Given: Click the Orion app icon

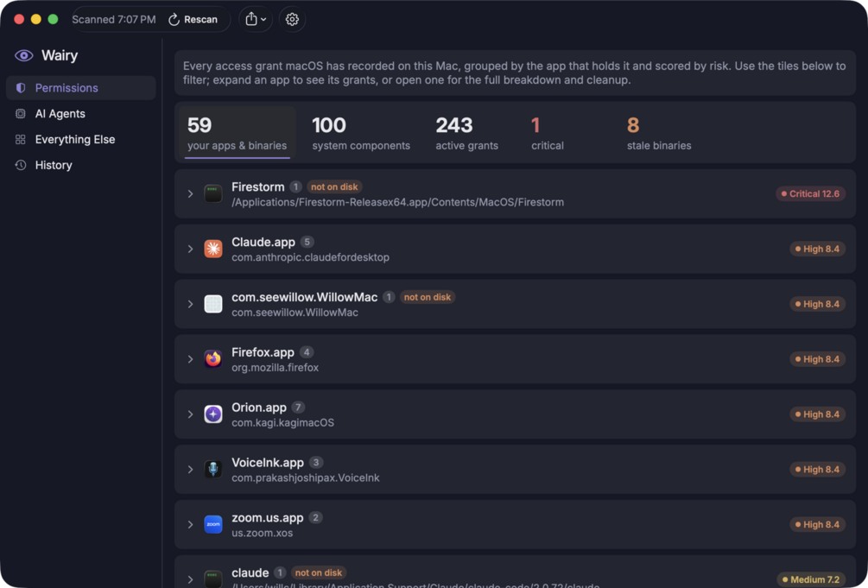Looking at the screenshot, I should pos(213,414).
